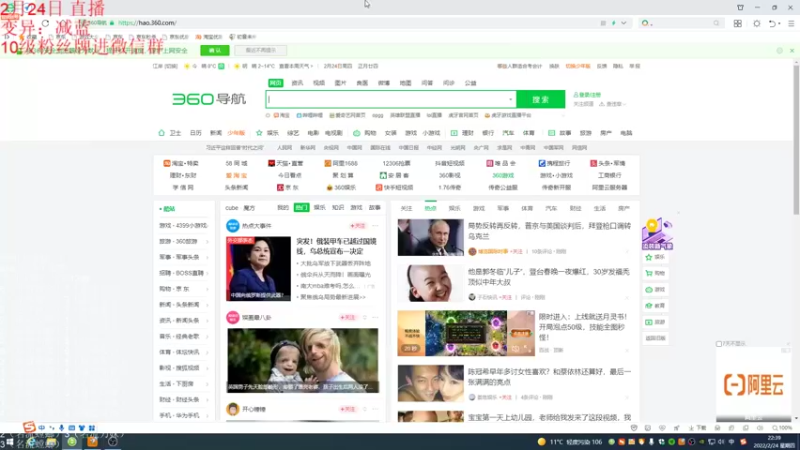Click the gear icon in browser toolbar
The height and width of the screenshot is (450, 800).
(x=757, y=23)
